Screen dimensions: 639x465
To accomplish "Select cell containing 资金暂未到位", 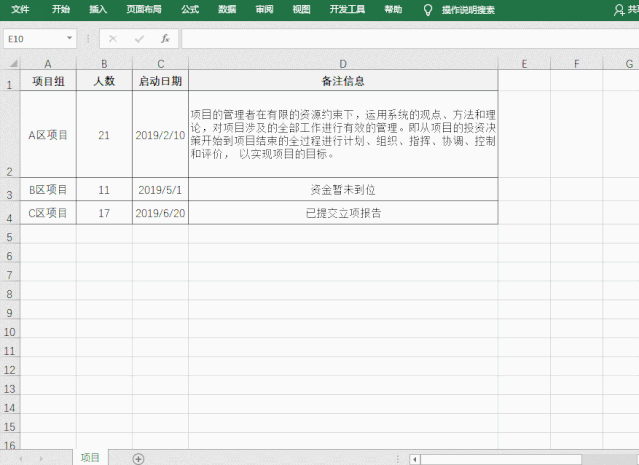I will pos(342,189).
